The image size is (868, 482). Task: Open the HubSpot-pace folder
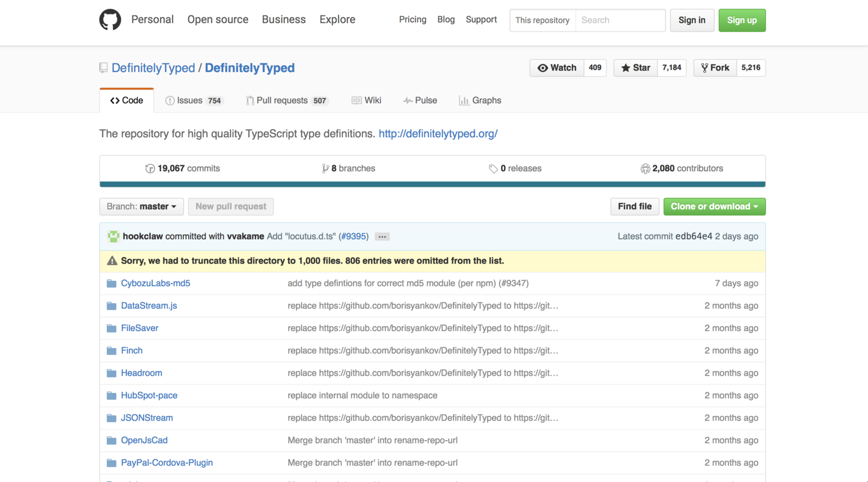point(149,396)
